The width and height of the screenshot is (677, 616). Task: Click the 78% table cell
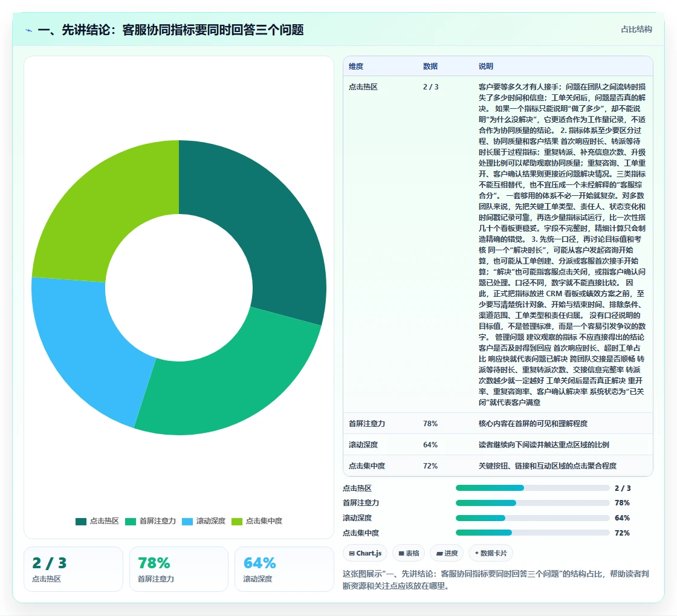430,424
